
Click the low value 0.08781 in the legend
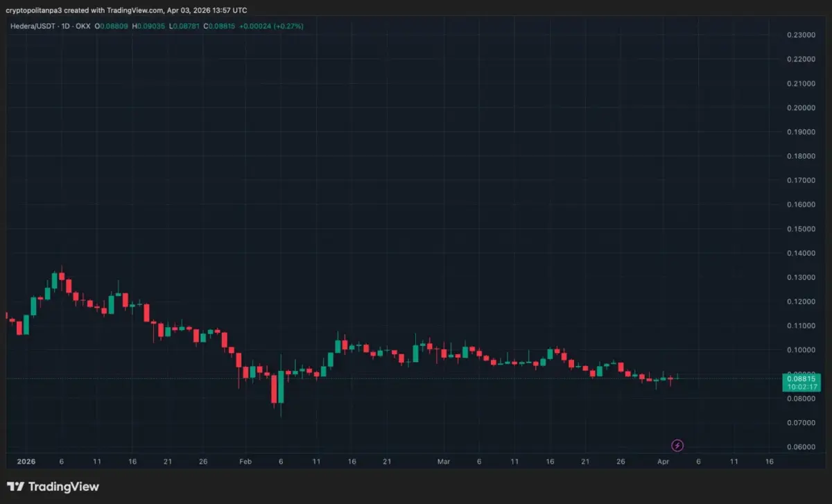pyautogui.click(x=186, y=26)
